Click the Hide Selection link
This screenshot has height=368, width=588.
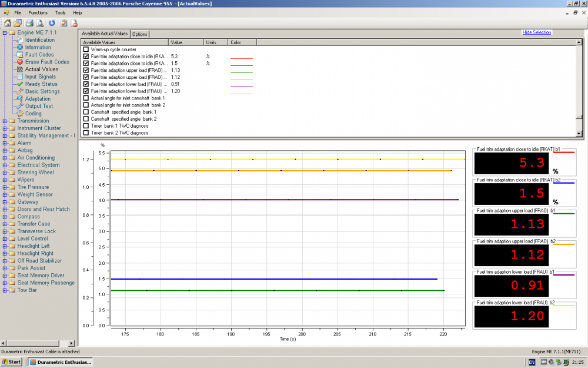[x=536, y=32]
